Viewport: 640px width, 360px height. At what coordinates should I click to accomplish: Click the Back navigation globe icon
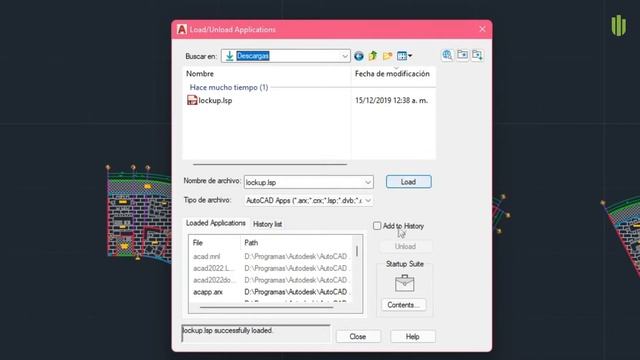pyautogui.click(x=359, y=56)
